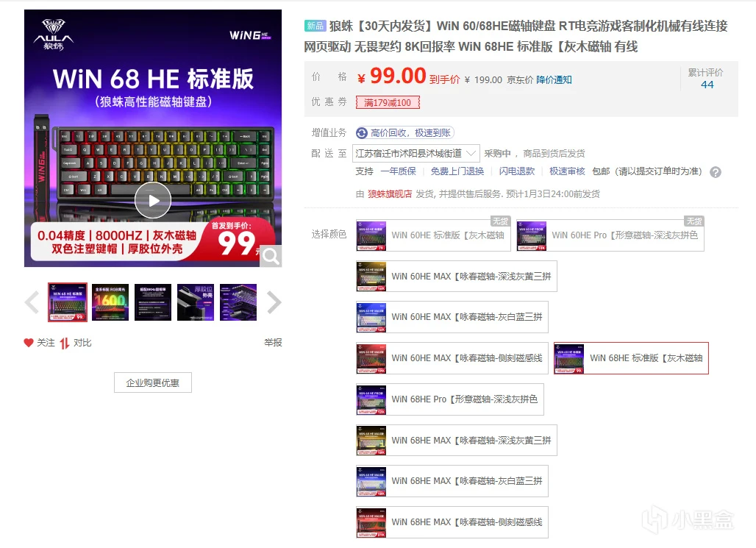Click the heart icon to follow product
The image size is (756, 548).
pyautogui.click(x=29, y=343)
